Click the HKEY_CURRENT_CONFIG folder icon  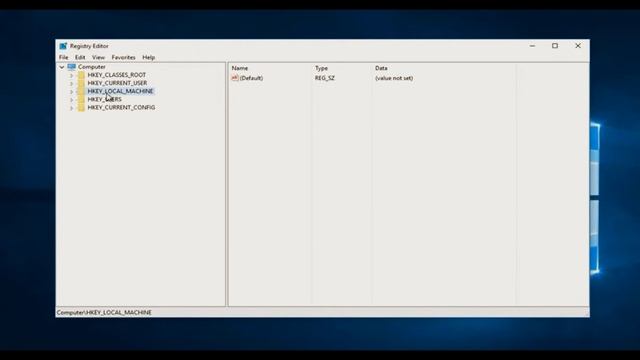[x=81, y=107]
